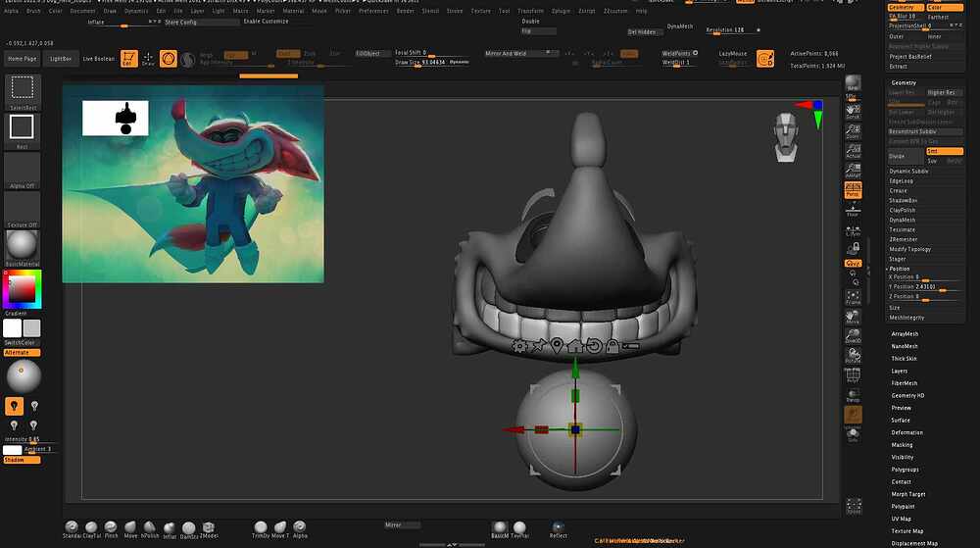This screenshot has width=980, height=548.
Task: Click the Actual size icon
Action: (853, 151)
